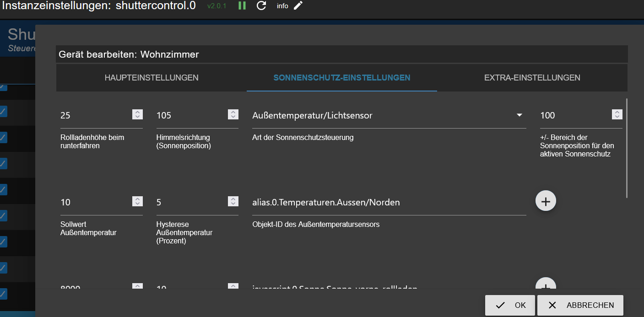Click the green pause instance icon

click(242, 6)
